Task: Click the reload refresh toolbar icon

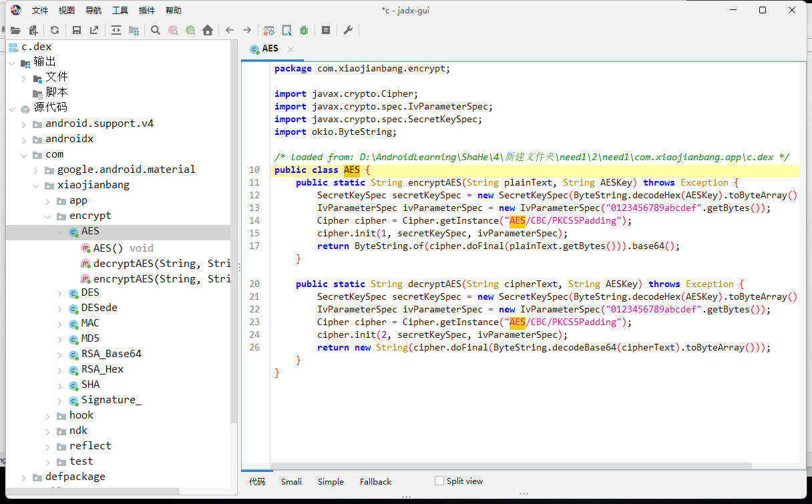Action: pyautogui.click(x=55, y=30)
